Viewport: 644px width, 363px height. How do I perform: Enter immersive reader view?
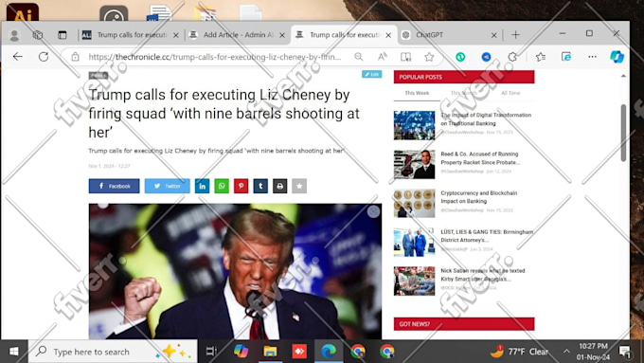[405, 57]
